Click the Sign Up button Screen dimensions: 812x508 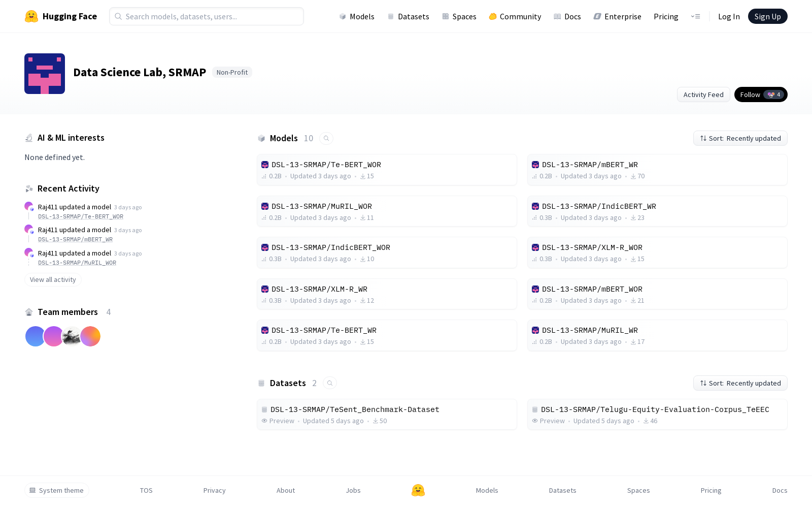click(767, 16)
